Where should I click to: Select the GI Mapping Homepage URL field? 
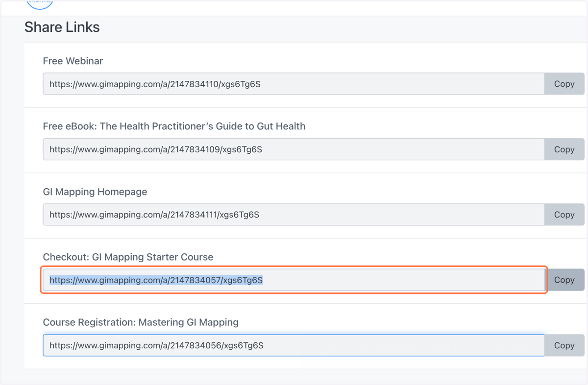[294, 215]
